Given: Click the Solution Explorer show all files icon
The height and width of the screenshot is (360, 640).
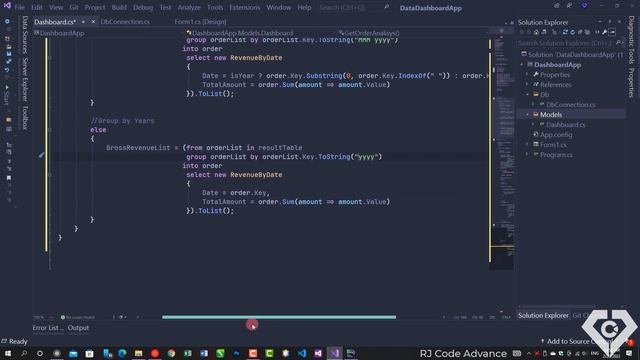Looking at the screenshot, I should click(x=587, y=32).
